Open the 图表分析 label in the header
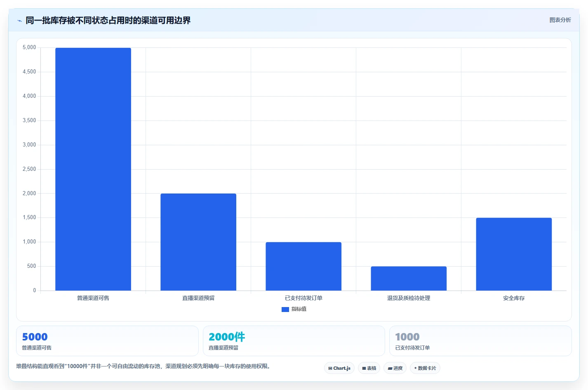Viewport: 588px width, 390px height. click(560, 20)
